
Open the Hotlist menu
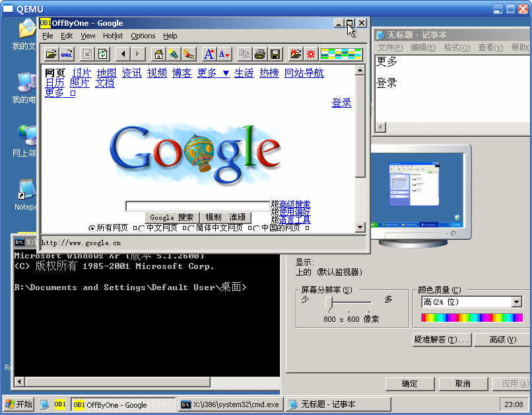click(x=113, y=36)
